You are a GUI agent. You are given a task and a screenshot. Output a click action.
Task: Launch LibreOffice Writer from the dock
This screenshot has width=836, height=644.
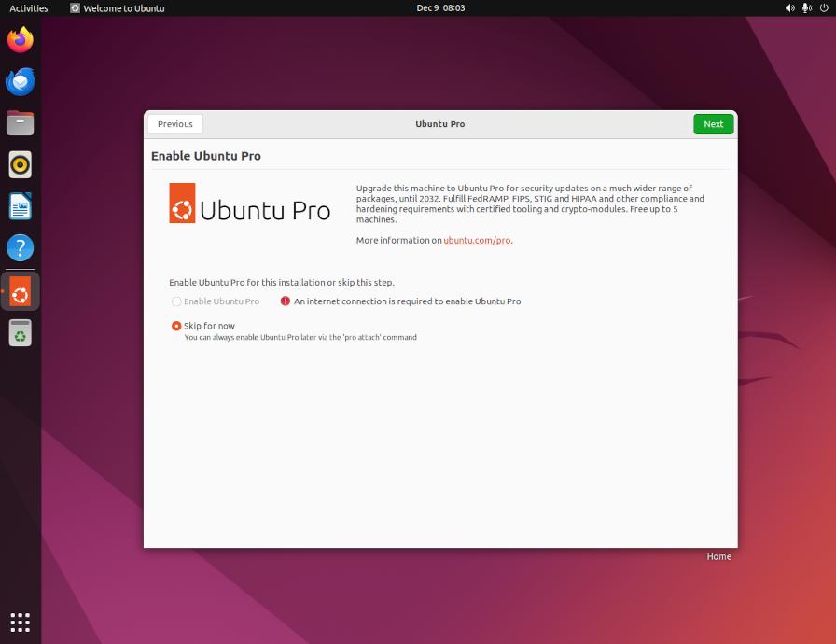(x=21, y=206)
